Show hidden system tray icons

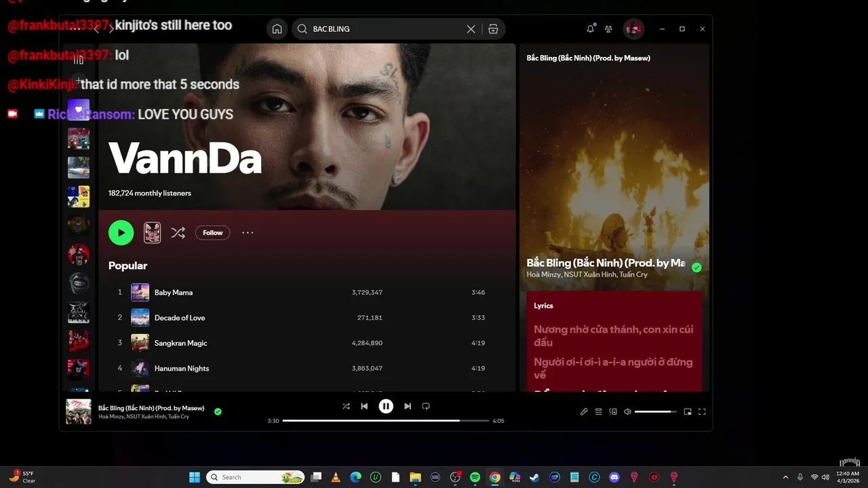click(785, 477)
